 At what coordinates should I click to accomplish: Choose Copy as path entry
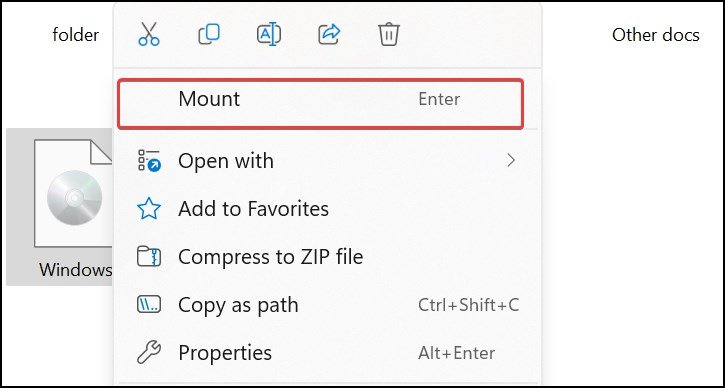point(326,305)
